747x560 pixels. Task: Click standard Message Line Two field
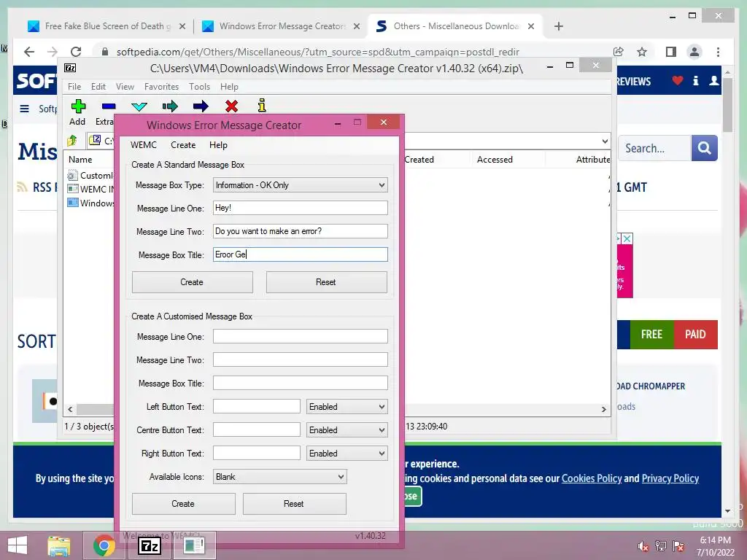[300, 231]
